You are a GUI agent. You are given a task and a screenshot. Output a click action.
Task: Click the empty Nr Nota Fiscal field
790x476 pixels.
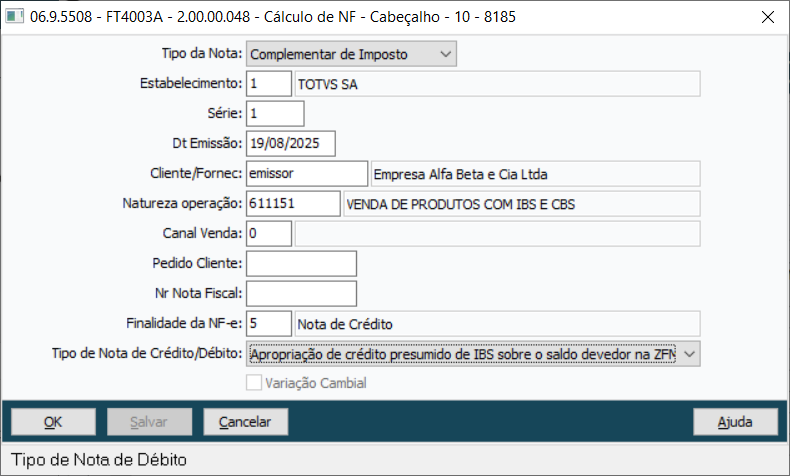pos(301,293)
